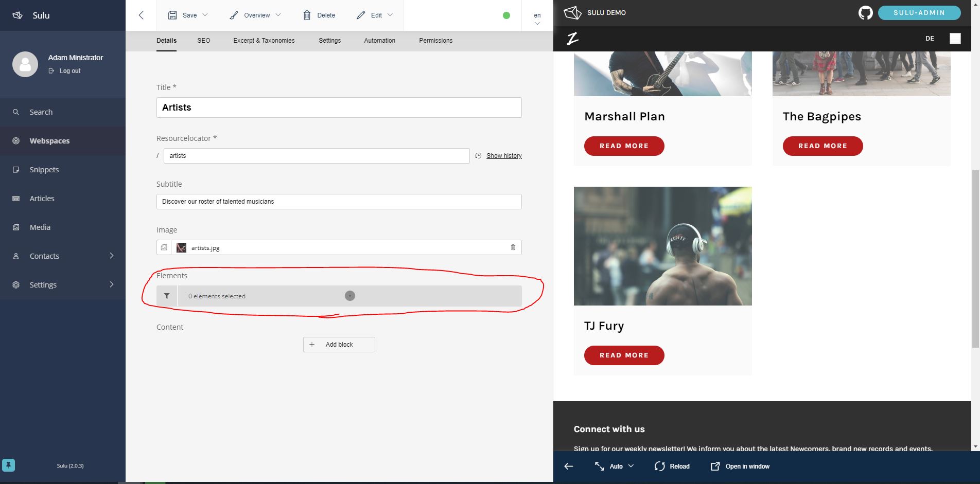Click the user avatar for Adam Ministrator

point(25,64)
